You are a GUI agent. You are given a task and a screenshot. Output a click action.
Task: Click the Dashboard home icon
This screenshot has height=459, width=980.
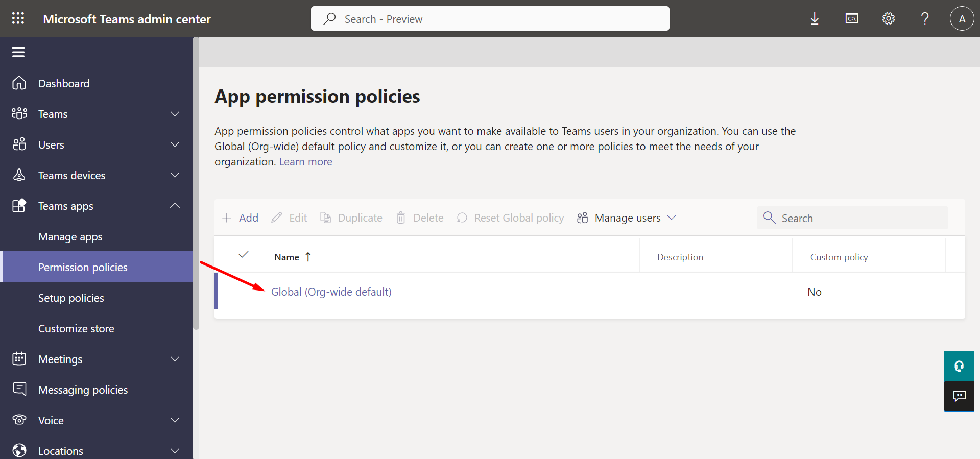19,83
